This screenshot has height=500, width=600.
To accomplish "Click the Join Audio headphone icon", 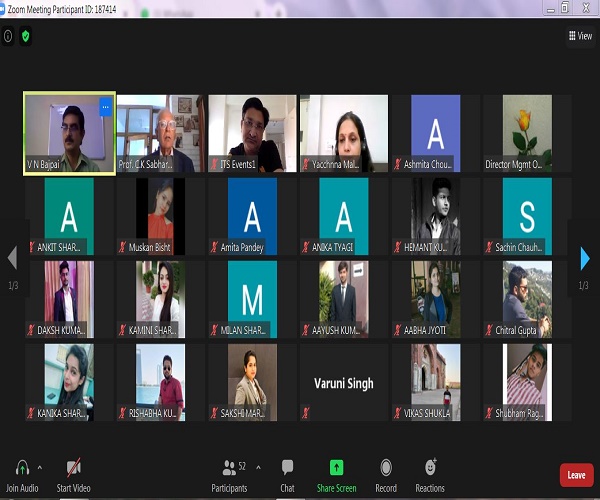I will point(22,468).
